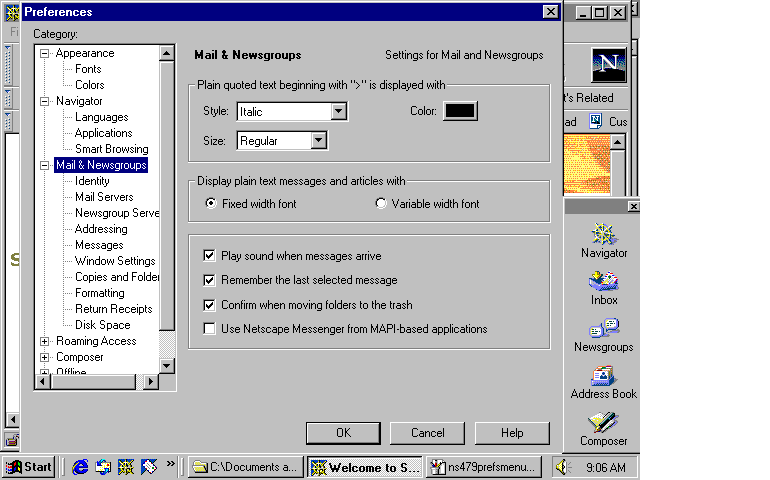
Task: Launch Outlook Express from quick launch
Action: (103, 467)
